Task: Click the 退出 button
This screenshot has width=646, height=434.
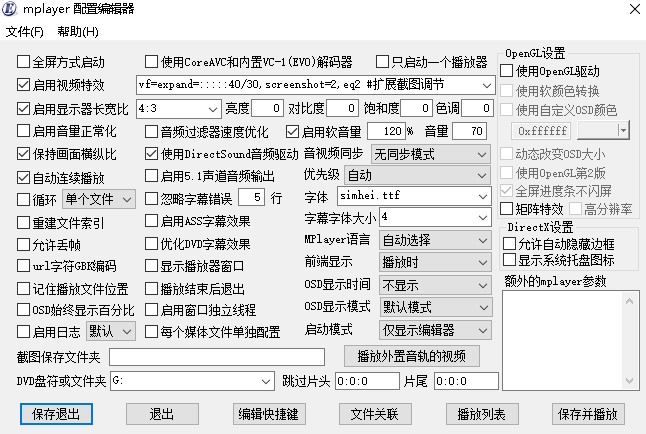Action: coord(162,414)
